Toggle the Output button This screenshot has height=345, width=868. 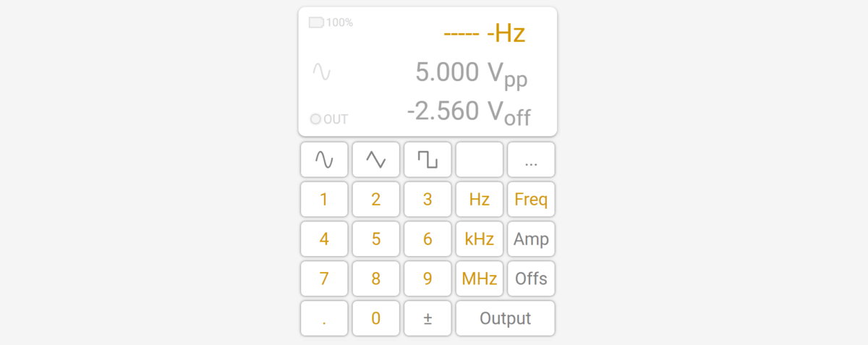506,318
